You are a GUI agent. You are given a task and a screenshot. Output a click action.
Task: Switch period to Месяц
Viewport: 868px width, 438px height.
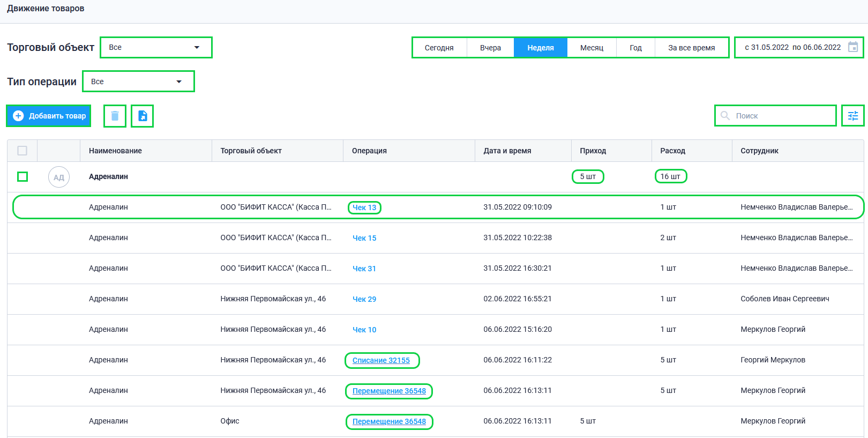[592, 48]
